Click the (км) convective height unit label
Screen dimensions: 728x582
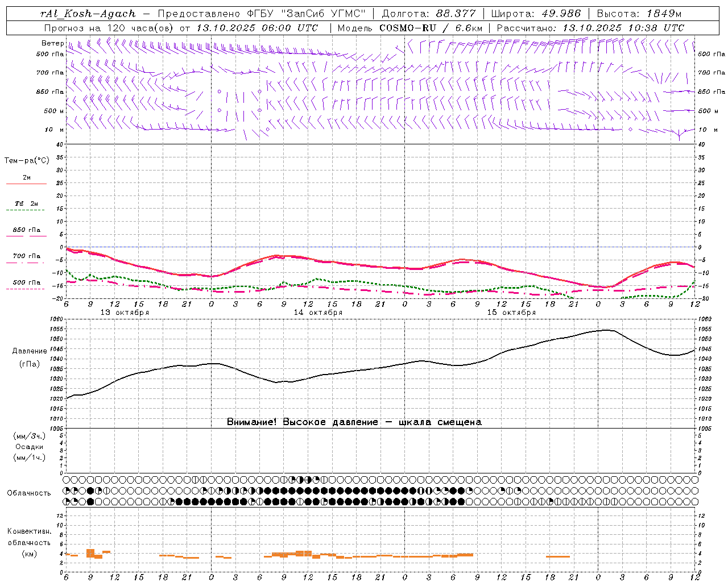tap(29, 553)
